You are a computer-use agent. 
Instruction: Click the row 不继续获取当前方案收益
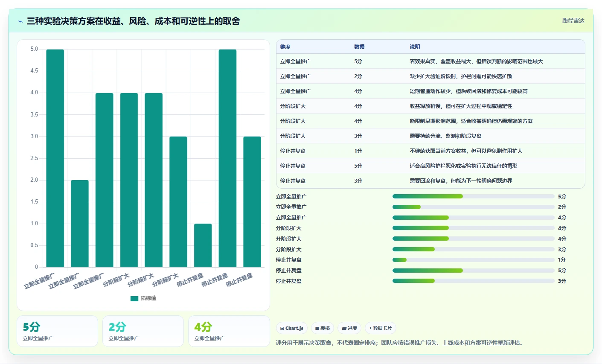(430, 151)
